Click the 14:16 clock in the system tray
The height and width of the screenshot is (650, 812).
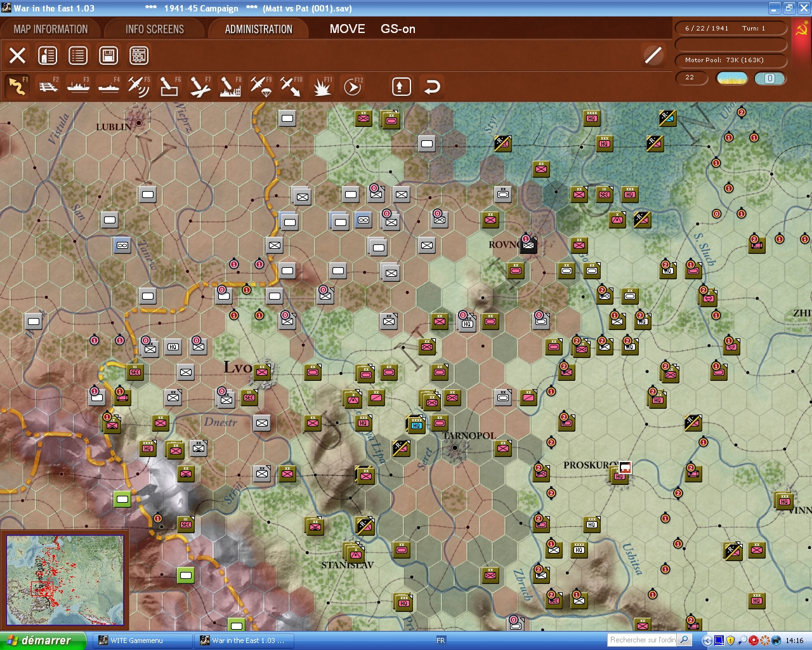click(794, 640)
